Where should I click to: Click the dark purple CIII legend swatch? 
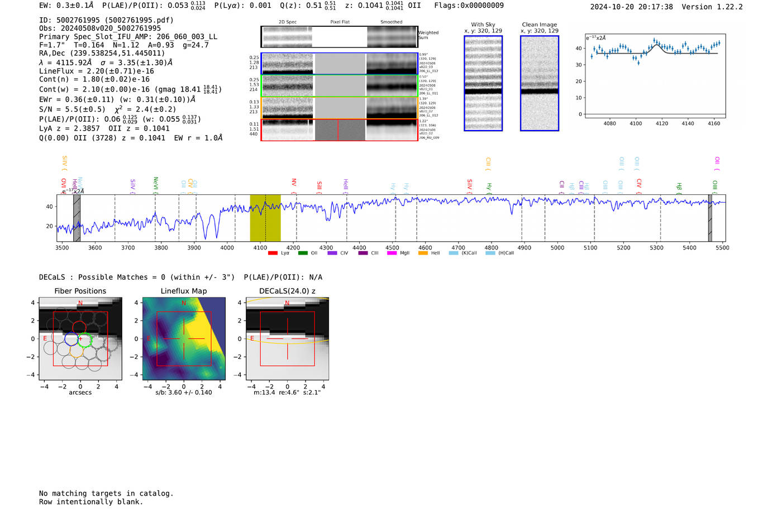tap(363, 253)
